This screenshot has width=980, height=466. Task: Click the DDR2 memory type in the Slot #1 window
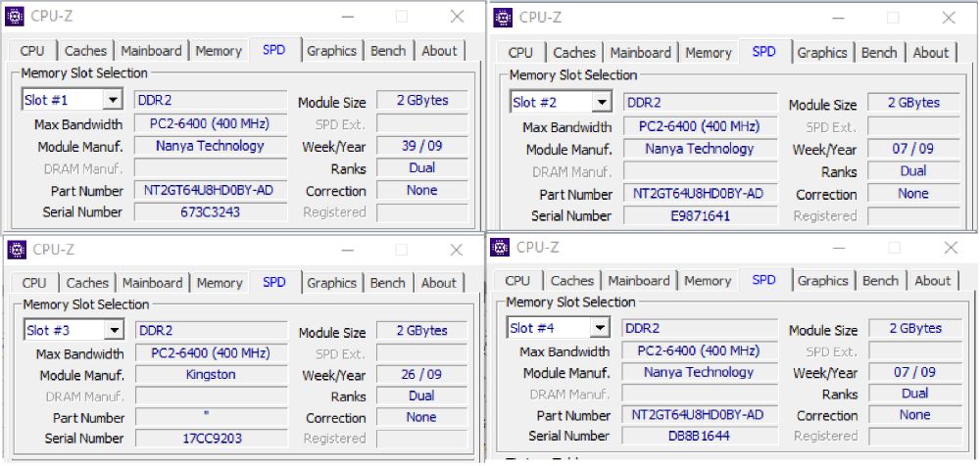coord(211,100)
